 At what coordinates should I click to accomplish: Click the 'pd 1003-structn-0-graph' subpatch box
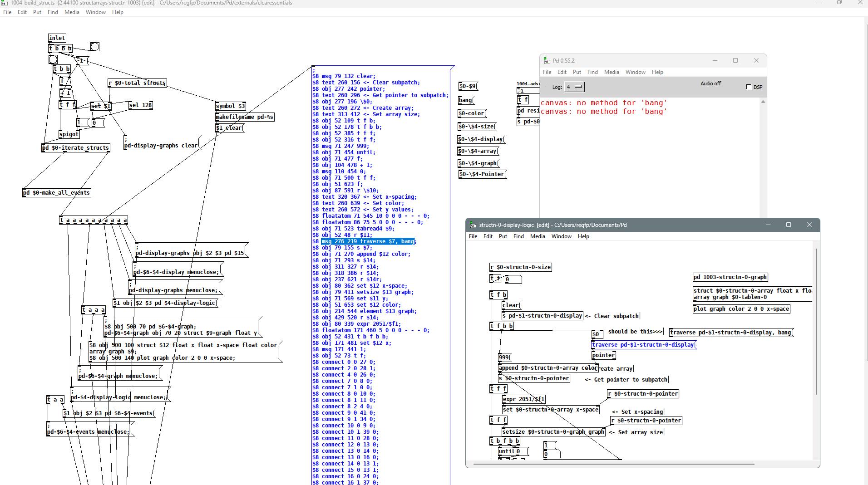click(730, 277)
